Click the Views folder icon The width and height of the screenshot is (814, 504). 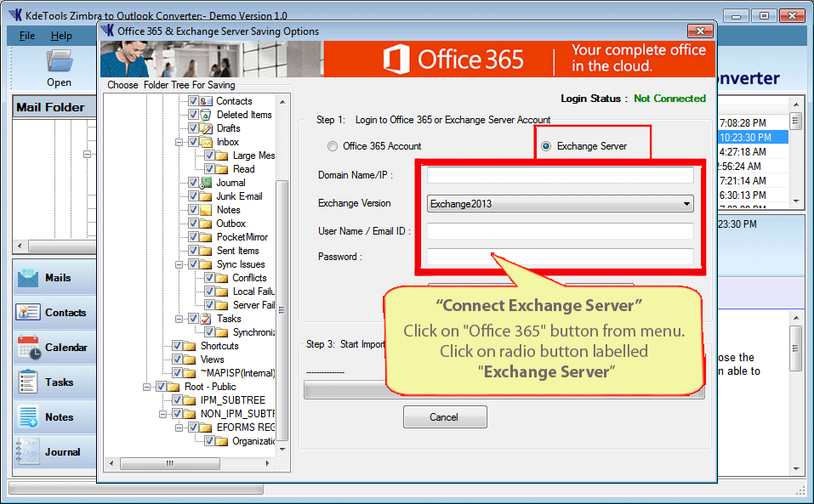(x=190, y=360)
